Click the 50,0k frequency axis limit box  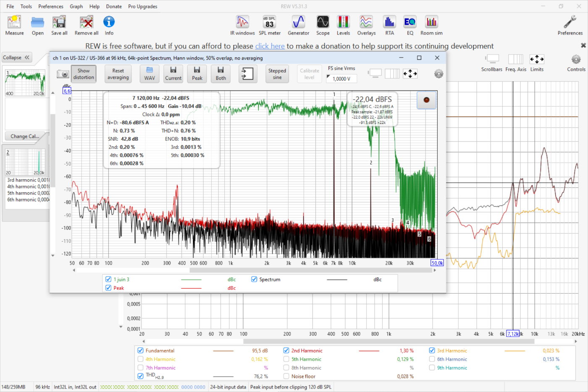coord(437,263)
